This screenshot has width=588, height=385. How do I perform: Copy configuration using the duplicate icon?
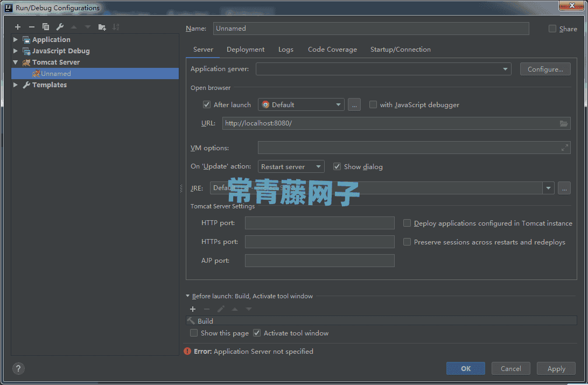click(x=46, y=27)
